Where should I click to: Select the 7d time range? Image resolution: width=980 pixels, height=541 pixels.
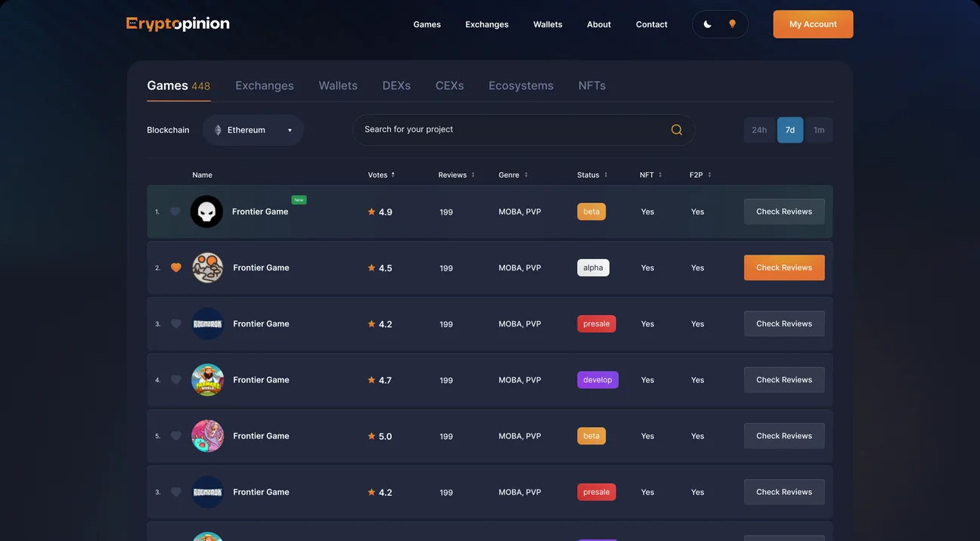(790, 130)
